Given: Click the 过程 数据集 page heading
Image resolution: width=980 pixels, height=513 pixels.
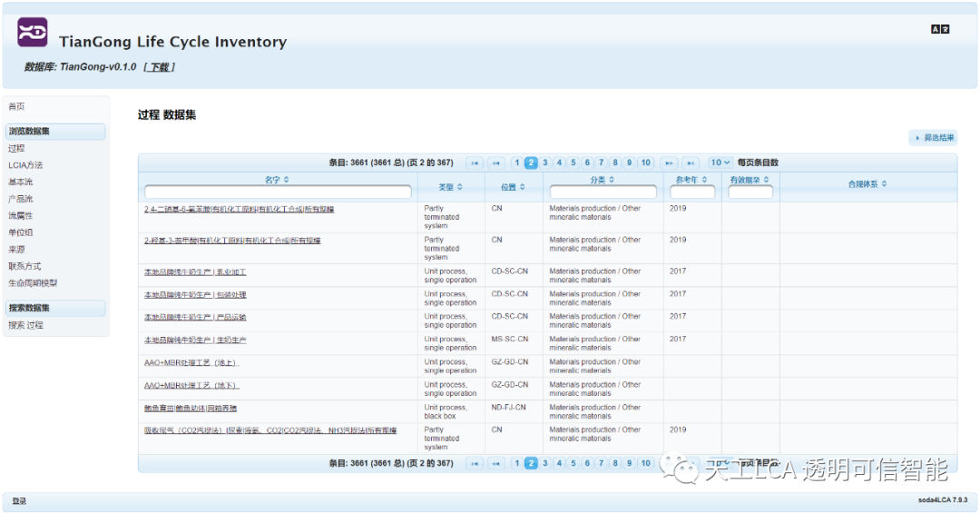Looking at the screenshot, I should click(167, 115).
